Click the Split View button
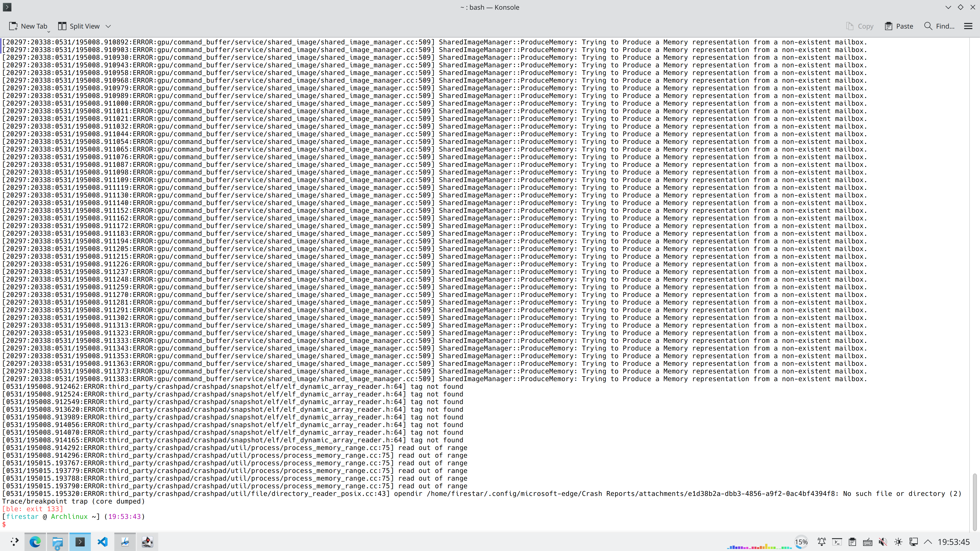Image resolution: width=980 pixels, height=551 pixels. [x=79, y=26]
